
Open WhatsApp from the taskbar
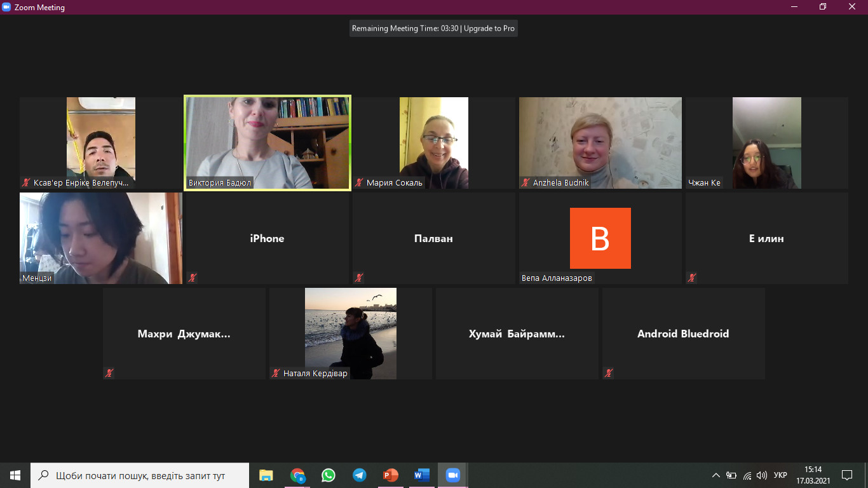(x=328, y=475)
